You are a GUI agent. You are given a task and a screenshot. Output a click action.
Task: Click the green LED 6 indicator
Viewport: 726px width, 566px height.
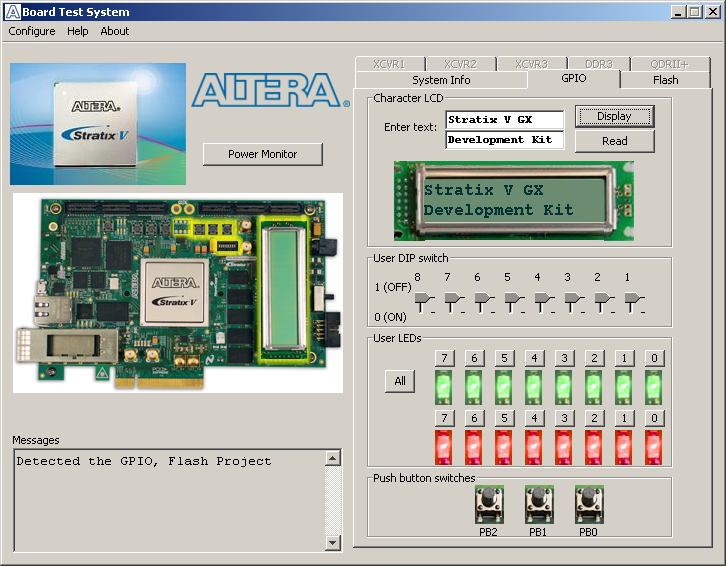tap(474, 387)
